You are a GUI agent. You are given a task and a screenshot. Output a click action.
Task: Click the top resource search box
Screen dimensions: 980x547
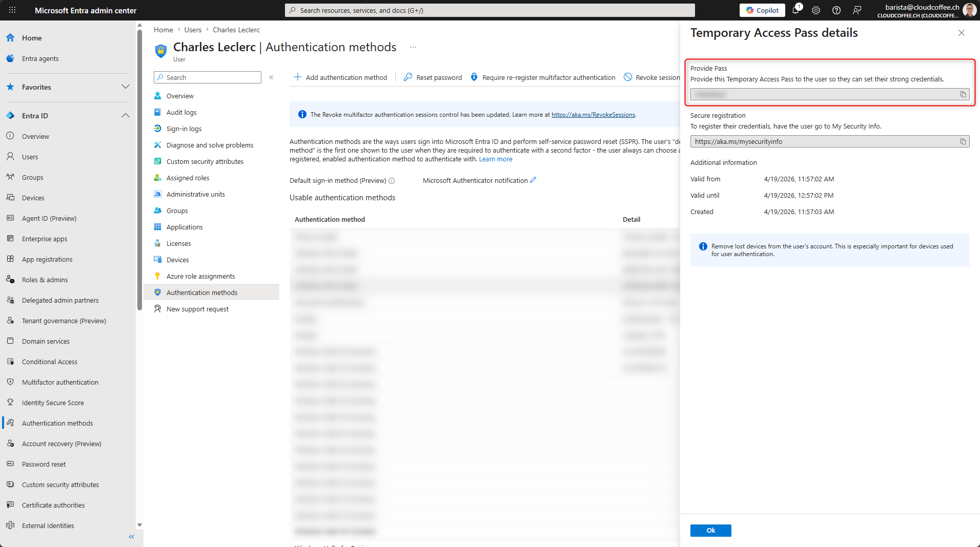[489, 10]
